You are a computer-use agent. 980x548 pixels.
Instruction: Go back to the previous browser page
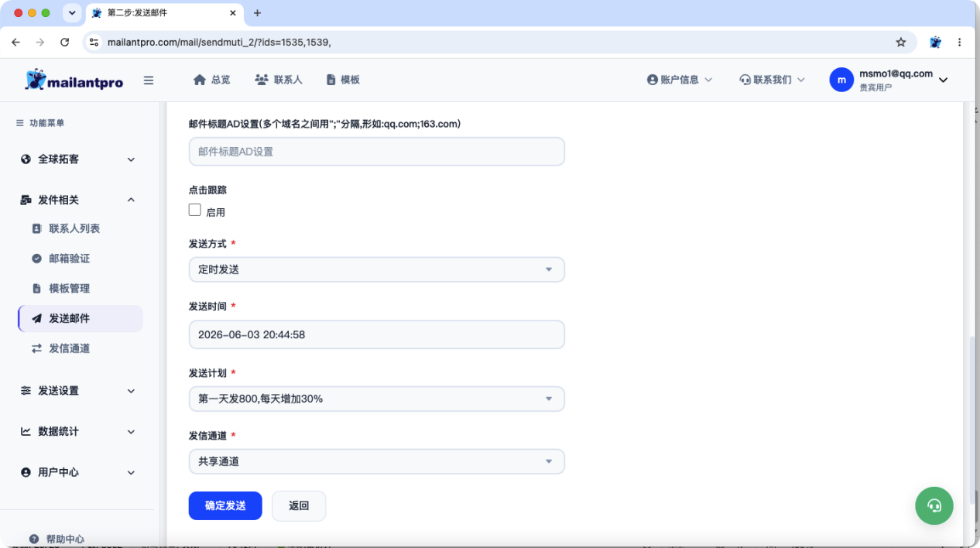coord(15,42)
